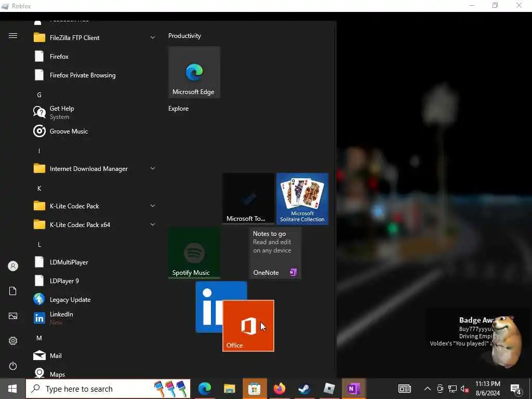The width and height of the screenshot is (532, 399).
Task: Open the Microsoft Solitaire Collection tile
Action: (302, 199)
